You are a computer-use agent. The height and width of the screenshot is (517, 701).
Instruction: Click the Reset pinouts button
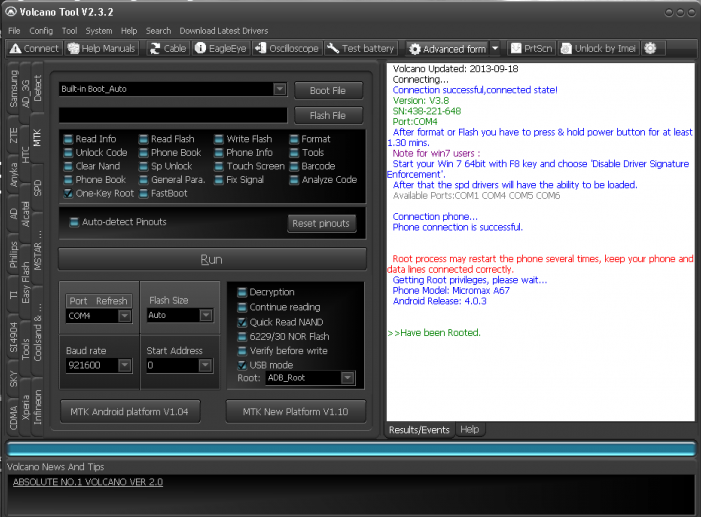click(x=321, y=223)
